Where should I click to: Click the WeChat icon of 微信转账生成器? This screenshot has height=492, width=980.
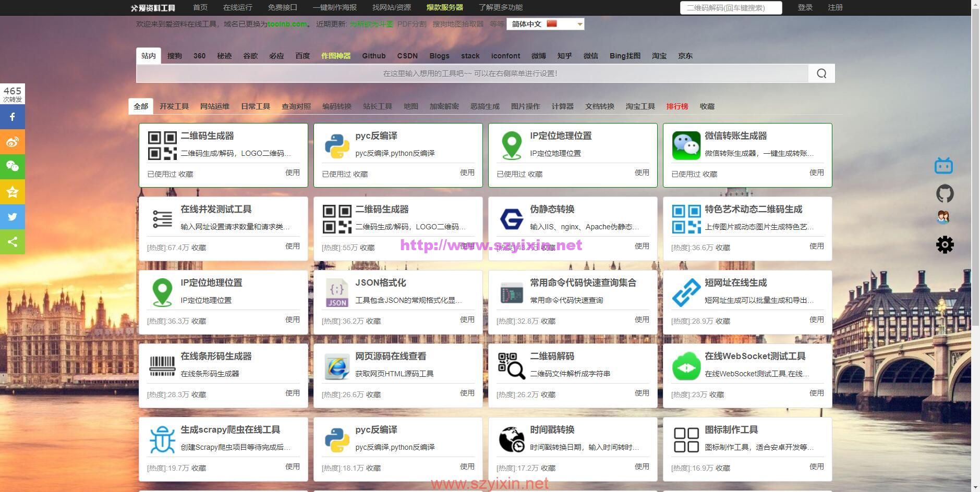coord(686,146)
